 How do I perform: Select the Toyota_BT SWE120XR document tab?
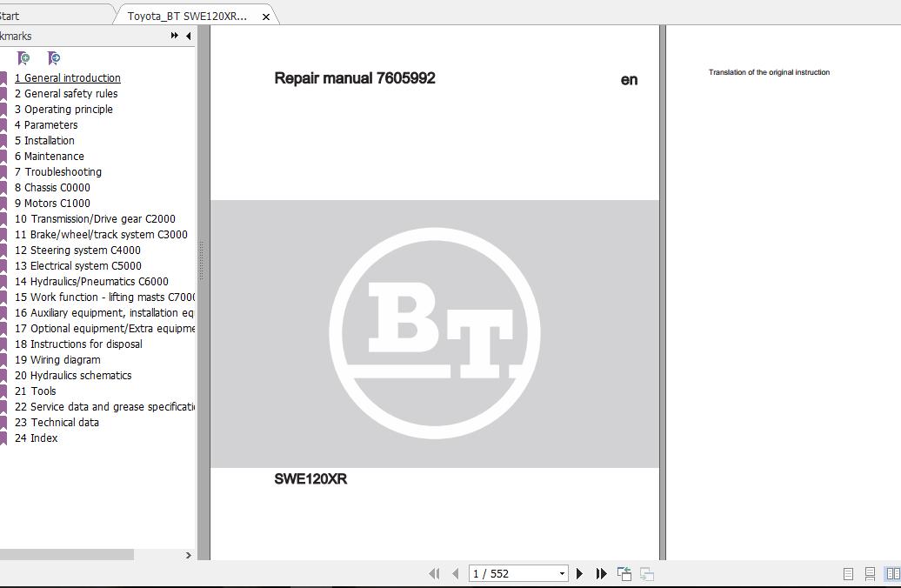pos(187,15)
